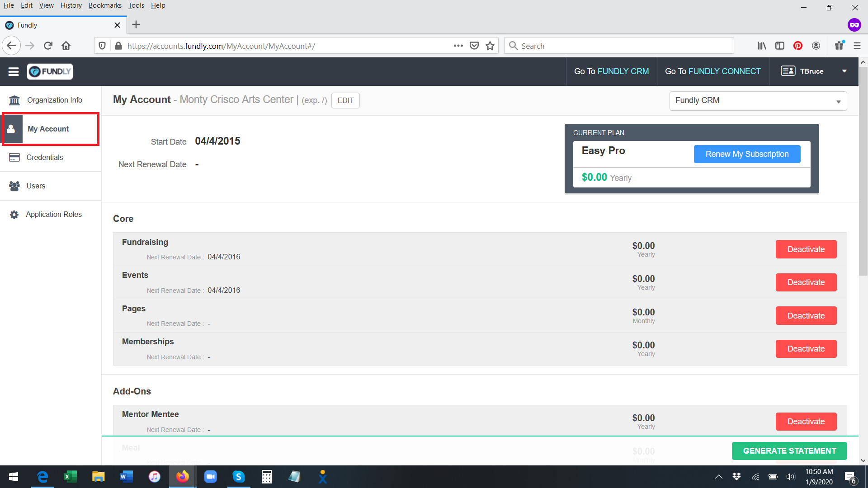Click the browser Search field
Screen dimensions: 868x488
point(618,46)
